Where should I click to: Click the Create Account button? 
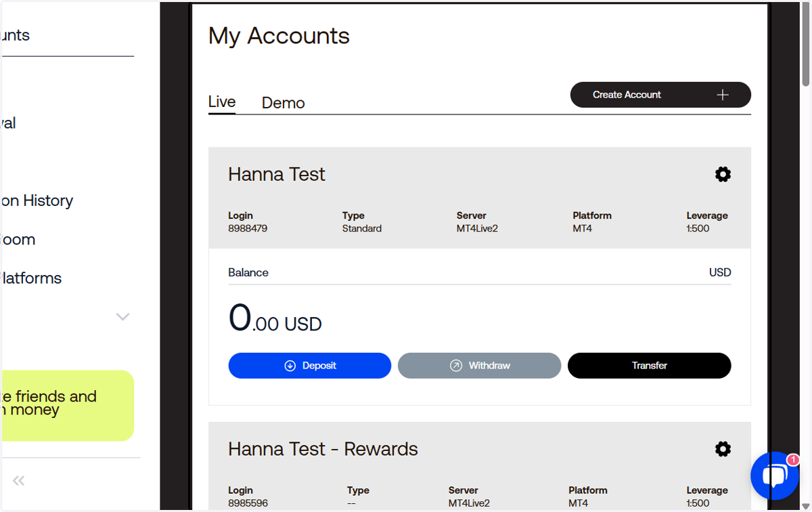click(x=660, y=95)
